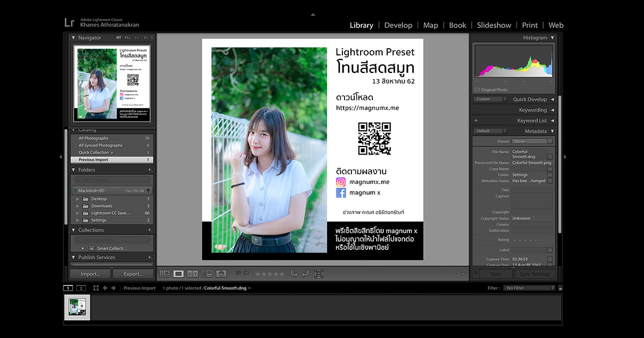Click Publish Services plus icon
Image resolution: width=644 pixels, height=338 pixels.
click(x=150, y=257)
